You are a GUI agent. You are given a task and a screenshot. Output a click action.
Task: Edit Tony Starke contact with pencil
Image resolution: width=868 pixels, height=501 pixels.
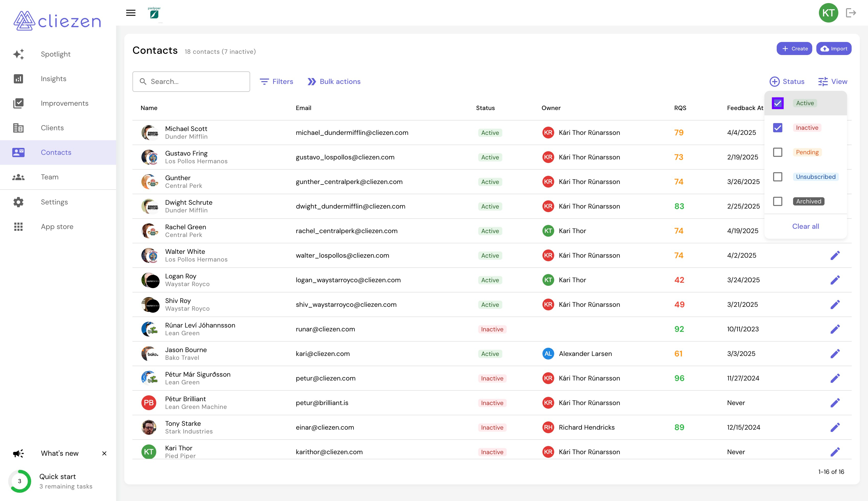tap(835, 427)
